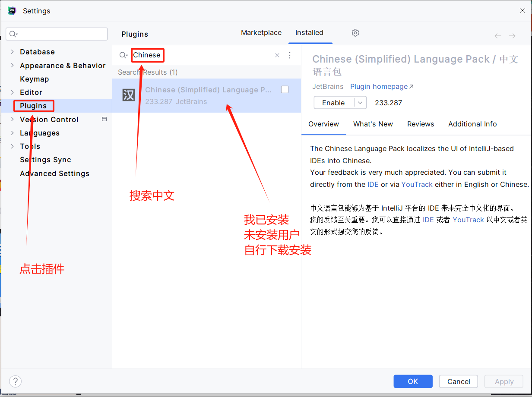The height and width of the screenshot is (397, 532).
Task: Switch to the Installed tab
Action: coord(309,33)
